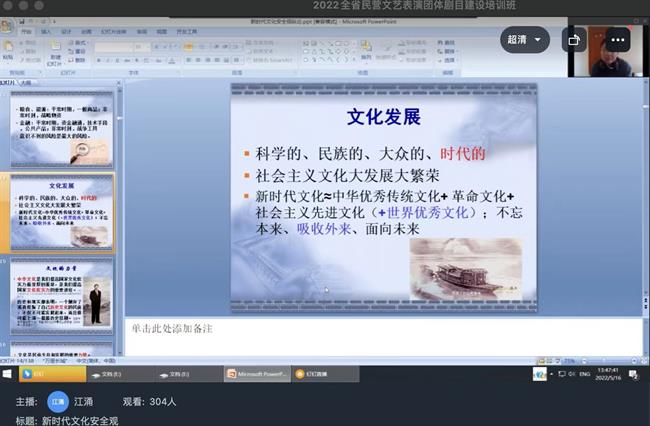Select the 插入 ribbon tab
This screenshot has width=650, height=426.
pos(47,31)
